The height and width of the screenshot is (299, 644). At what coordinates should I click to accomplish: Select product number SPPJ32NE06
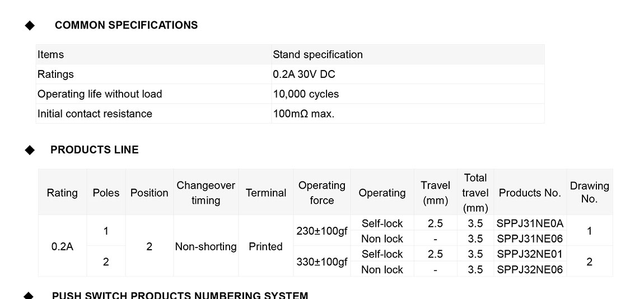(530, 269)
